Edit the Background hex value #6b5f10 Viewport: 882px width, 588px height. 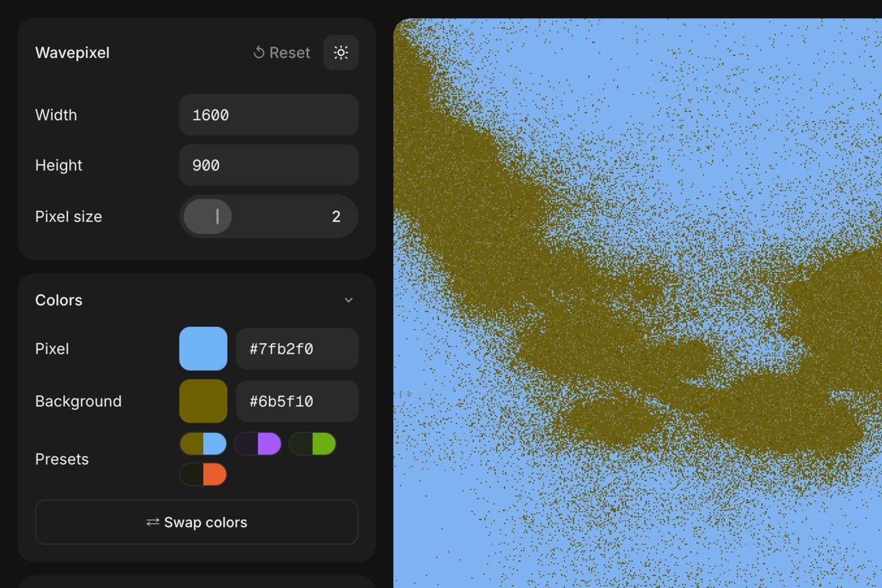(x=297, y=401)
